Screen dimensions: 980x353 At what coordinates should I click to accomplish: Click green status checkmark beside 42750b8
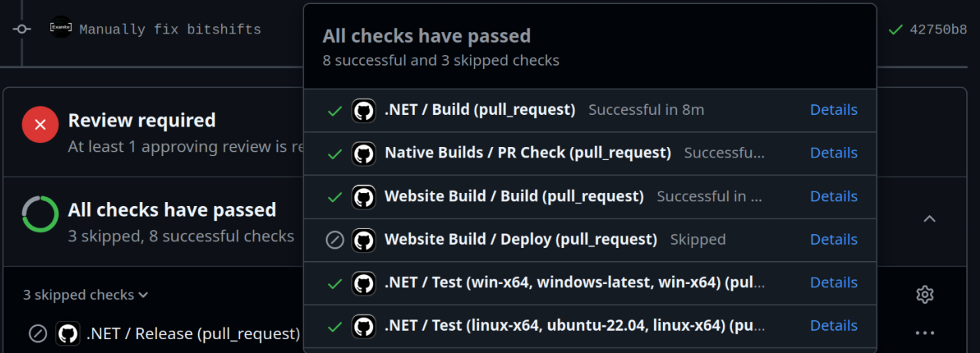895,30
